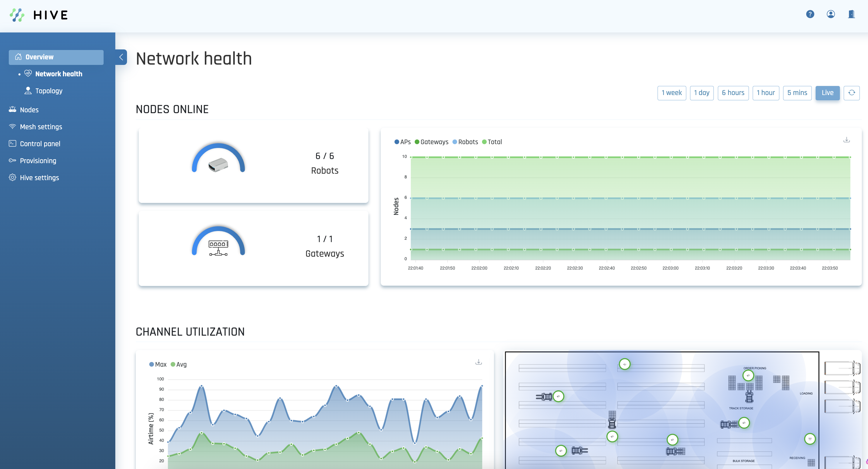
Task: Set time range to 1 day
Action: pos(701,93)
